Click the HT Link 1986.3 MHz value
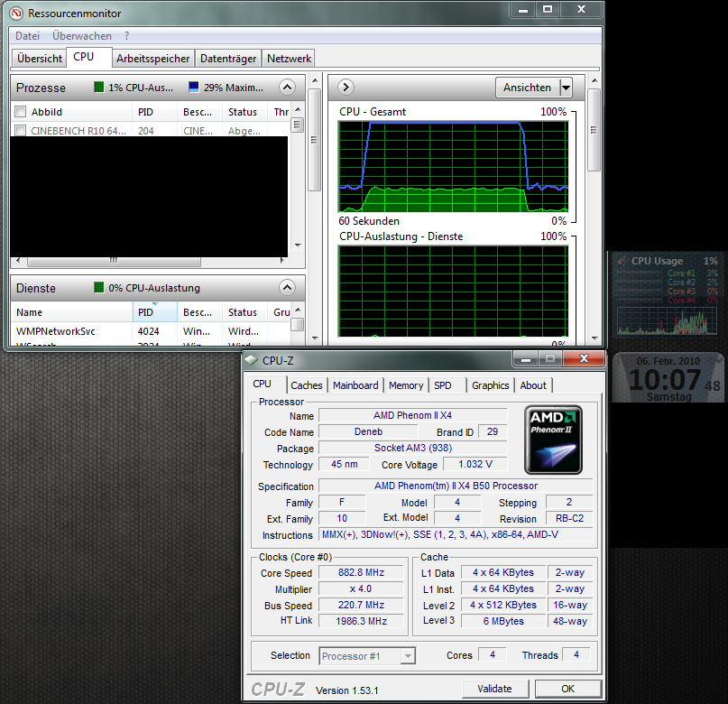The image size is (728, 704). pyautogui.click(x=361, y=621)
